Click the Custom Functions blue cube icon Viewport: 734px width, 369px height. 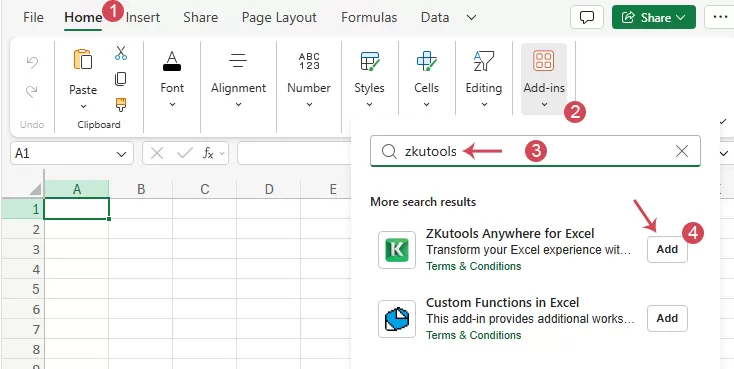397,319
